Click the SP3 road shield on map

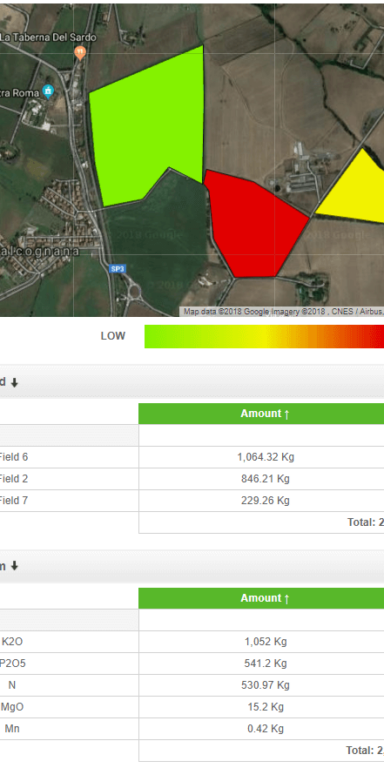(117, 269)
